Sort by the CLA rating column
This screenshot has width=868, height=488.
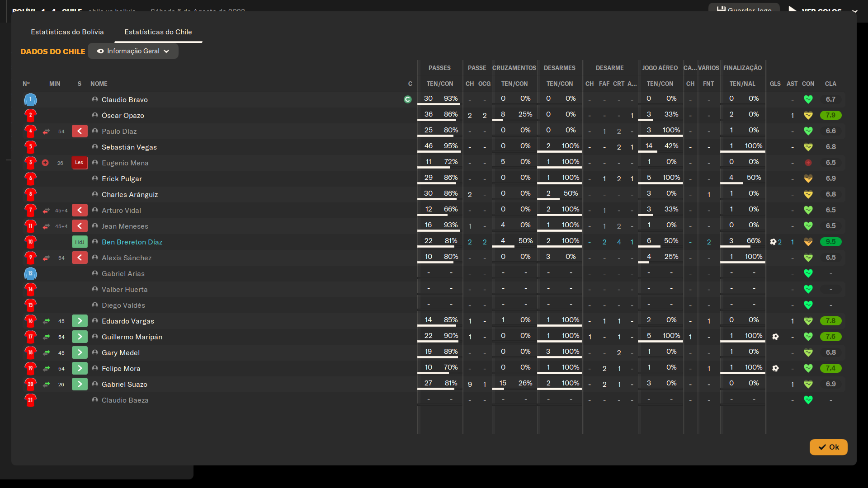tap(830, 84)
